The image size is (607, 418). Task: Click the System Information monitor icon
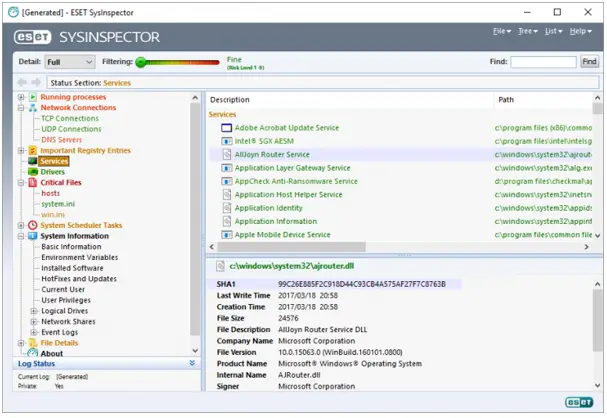[33, 236]
